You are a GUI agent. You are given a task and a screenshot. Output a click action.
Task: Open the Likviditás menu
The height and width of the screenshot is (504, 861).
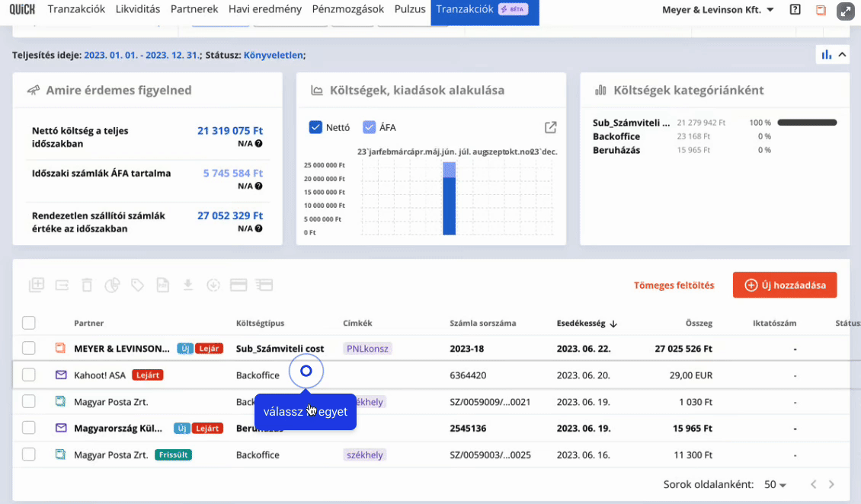coord(138,9)
